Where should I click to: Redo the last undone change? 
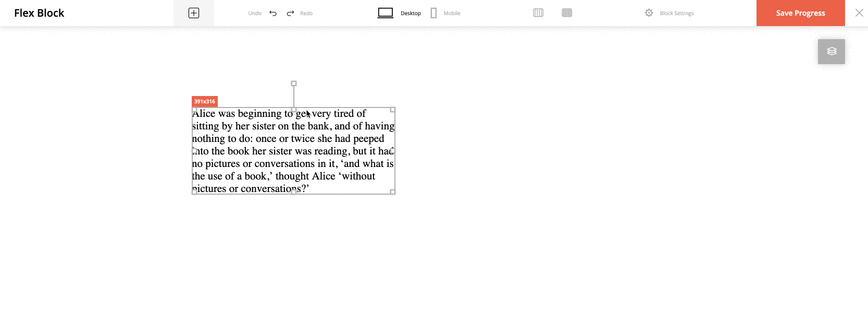pos(300,13)
